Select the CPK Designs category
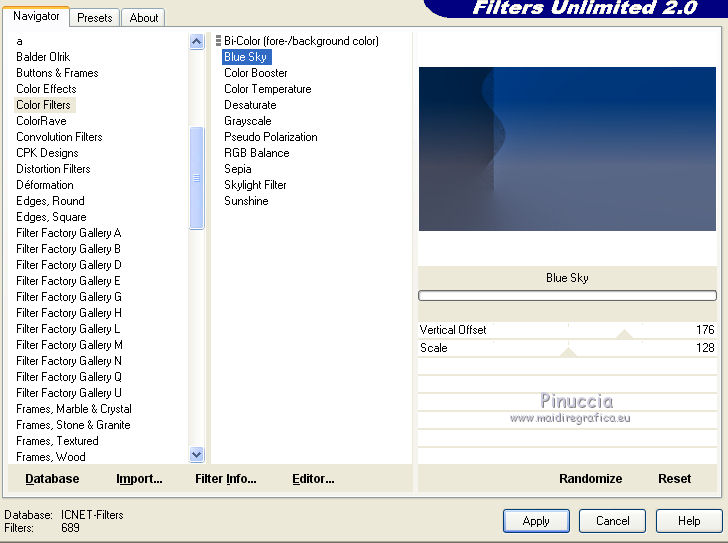The width and height of the screenshot is (728, 543). 47,153
